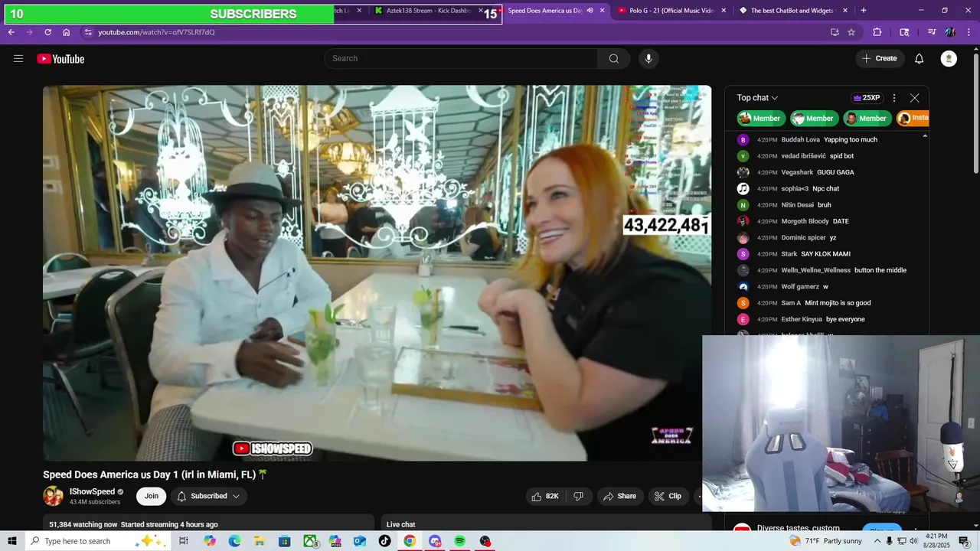This screenshot has height=551, width=980.
Task: Open Windows Start menu
Action: point(12,541)
